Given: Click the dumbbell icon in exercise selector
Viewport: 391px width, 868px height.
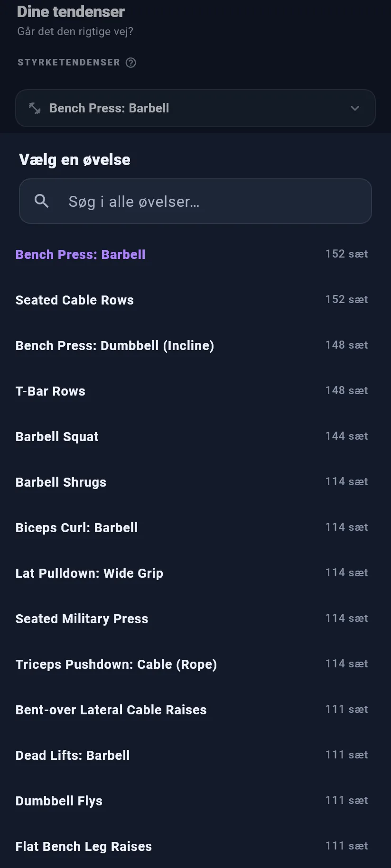Looking at the screenshot, I should (35, 108).
